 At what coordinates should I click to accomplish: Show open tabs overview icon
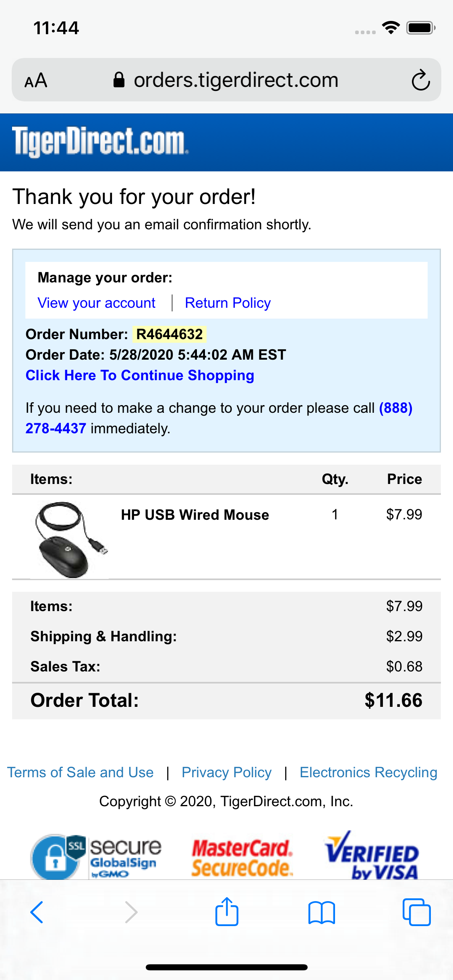pos(416,912)
